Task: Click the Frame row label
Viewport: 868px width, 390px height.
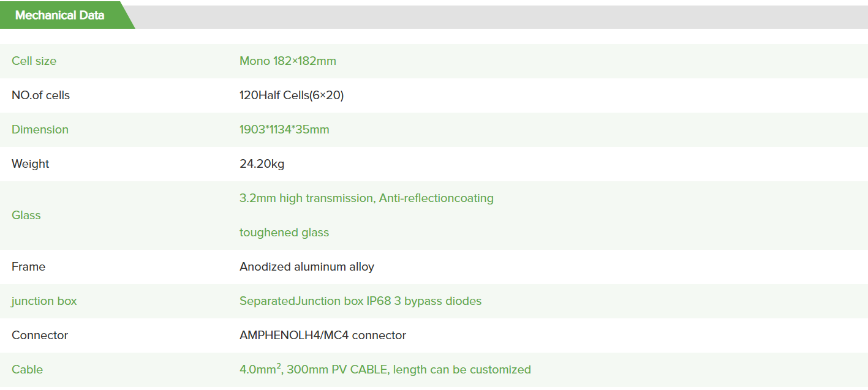Action: coord(29,267)
